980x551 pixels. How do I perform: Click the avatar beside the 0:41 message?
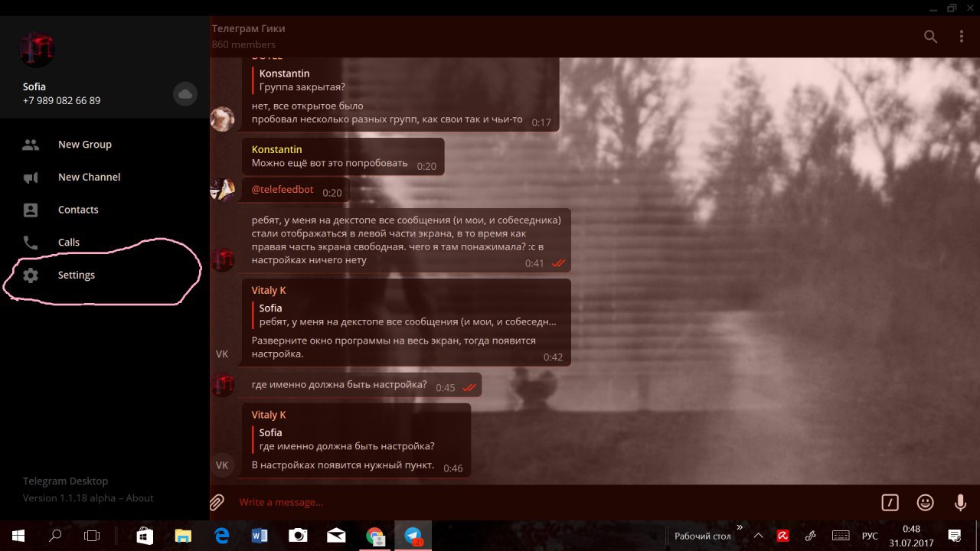[222, 259]
